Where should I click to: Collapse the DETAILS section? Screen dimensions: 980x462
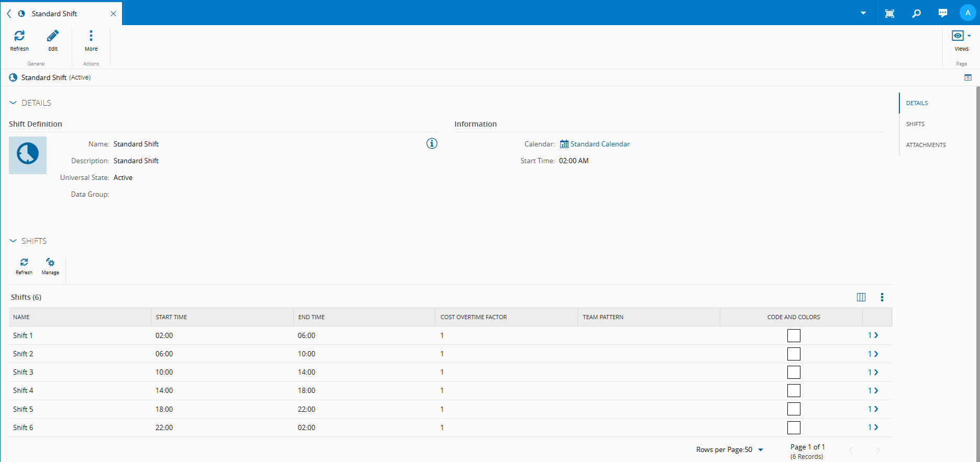point(14,103)
